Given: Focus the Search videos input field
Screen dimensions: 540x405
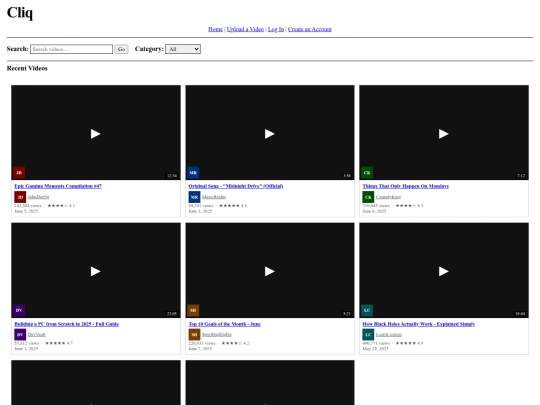Looking at the screenshot, I should click(71, 49).
